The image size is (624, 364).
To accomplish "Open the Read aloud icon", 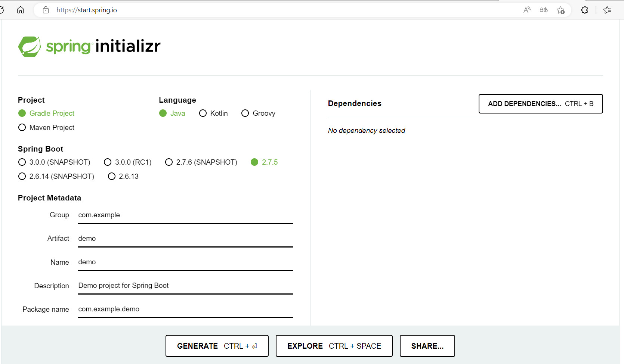I will point(527,10).
